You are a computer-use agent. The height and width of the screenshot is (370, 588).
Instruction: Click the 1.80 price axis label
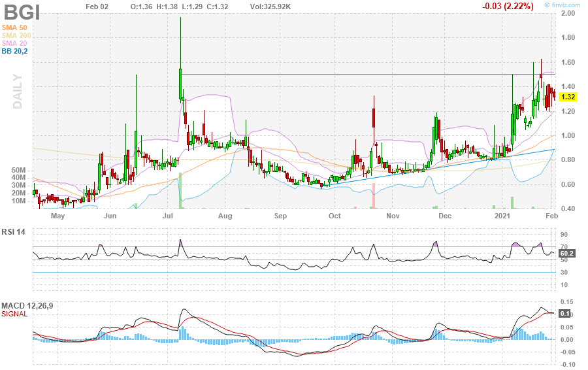[568, 37]
